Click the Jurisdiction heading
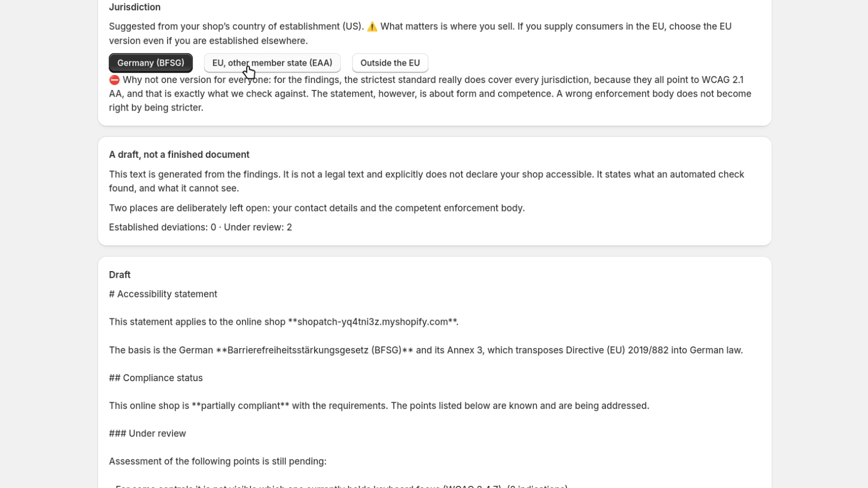Screen dimensions: 868x488 point(135,7)
